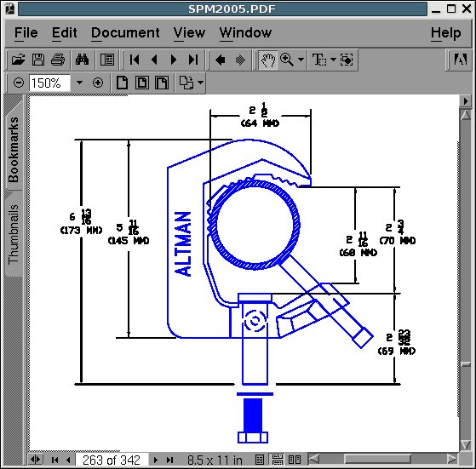Click the horizontal scrollbar left arrow

(314, 459)
